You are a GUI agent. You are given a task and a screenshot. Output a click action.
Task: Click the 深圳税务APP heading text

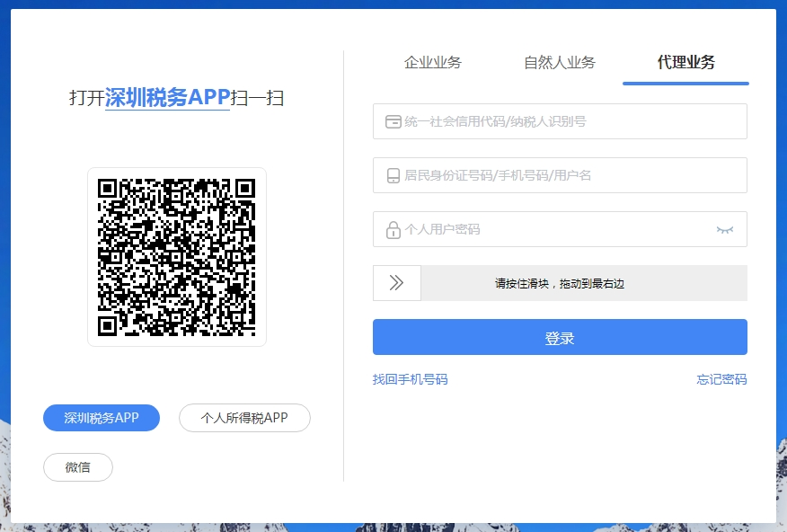[x=168, y=97]
